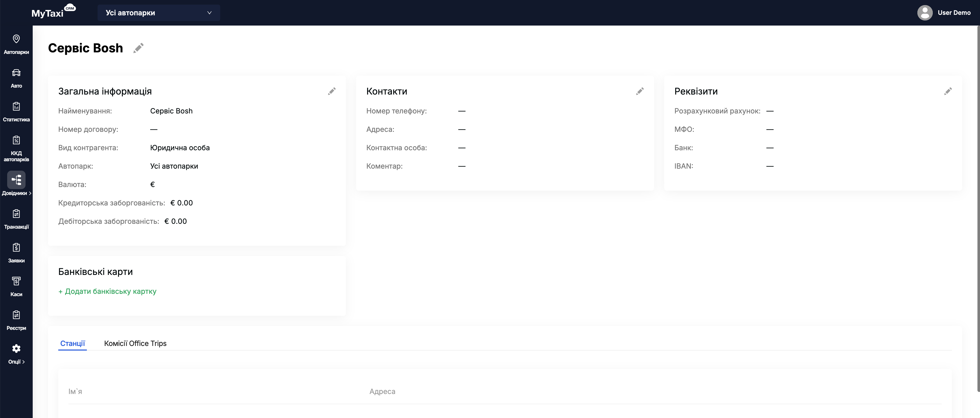Open the Усі автопарки dropdown
The width and height of the screenshot is (980, 418).
(159, 13)
